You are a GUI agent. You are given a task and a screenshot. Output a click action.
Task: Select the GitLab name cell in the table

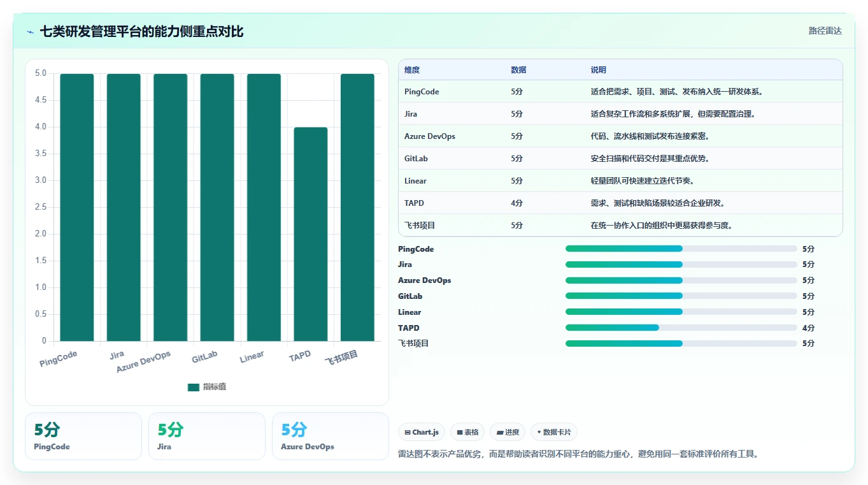416,159
